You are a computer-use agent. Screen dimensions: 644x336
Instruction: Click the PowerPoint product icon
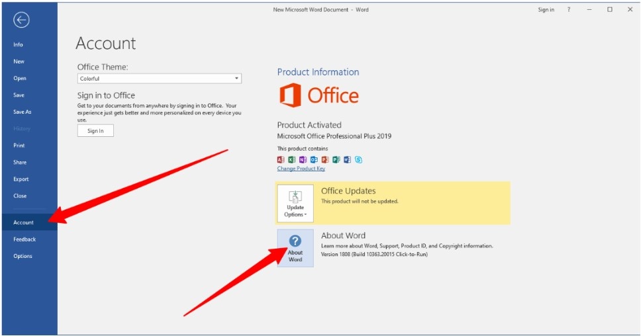click(x=325, y=159)
